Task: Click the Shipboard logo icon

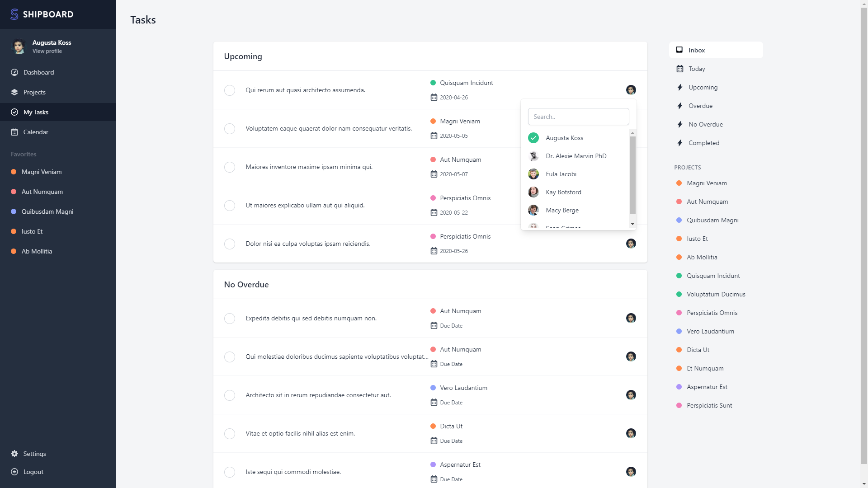Action: coord(14,14)
